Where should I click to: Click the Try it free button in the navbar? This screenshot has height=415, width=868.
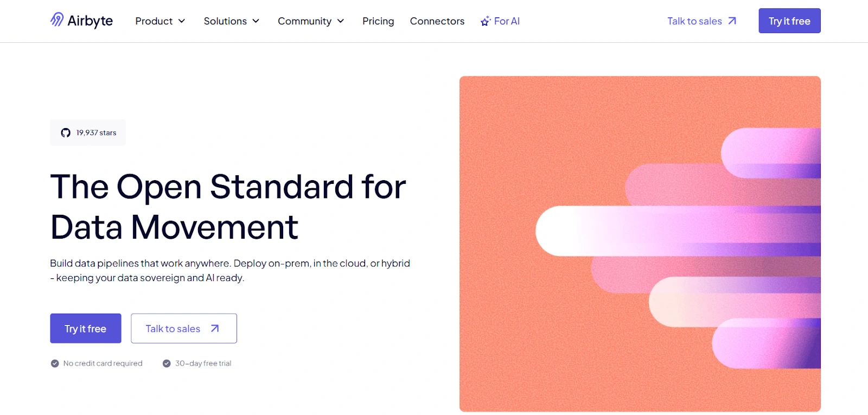[x=789, y=21]
